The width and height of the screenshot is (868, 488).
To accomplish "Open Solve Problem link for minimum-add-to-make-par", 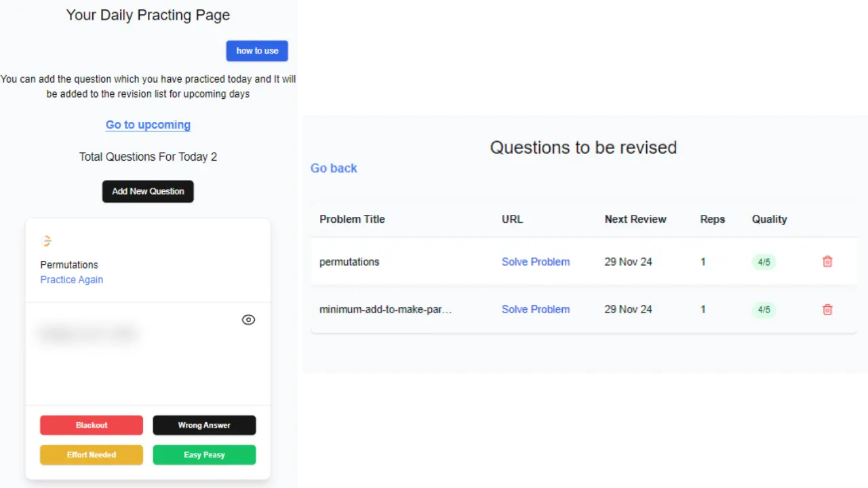I will pos(536,309).
